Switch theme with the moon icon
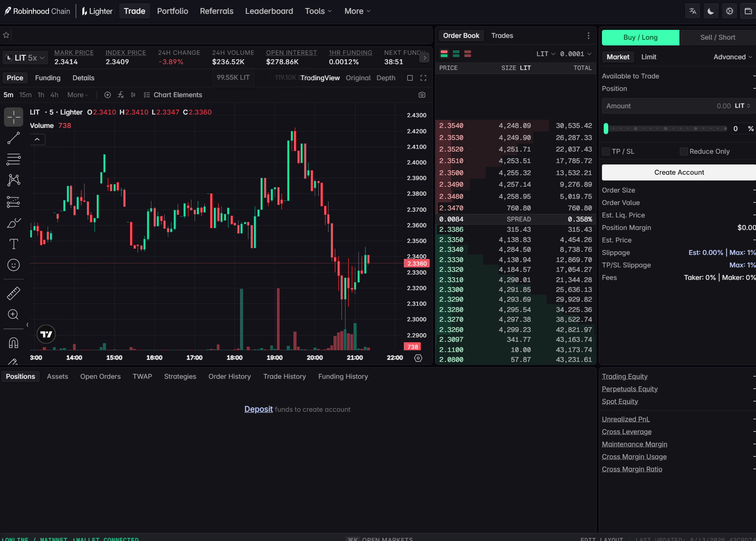 tap(711, 11)
